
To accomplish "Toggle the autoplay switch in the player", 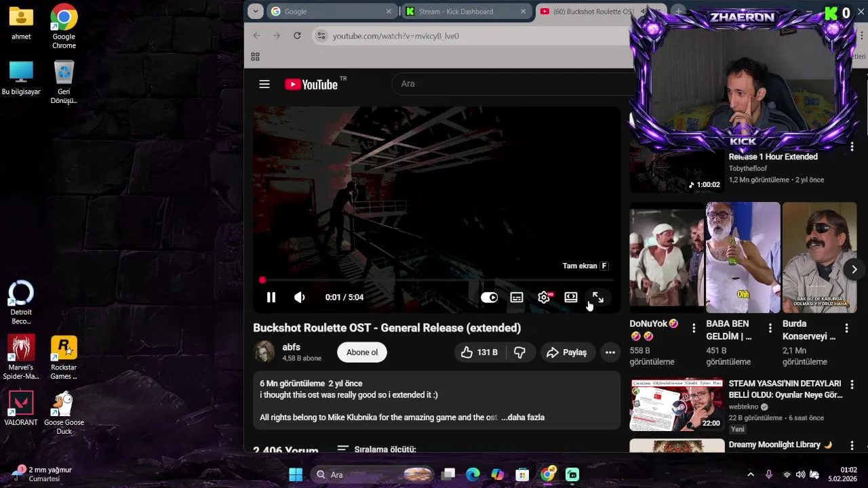I will click(489, 298).
